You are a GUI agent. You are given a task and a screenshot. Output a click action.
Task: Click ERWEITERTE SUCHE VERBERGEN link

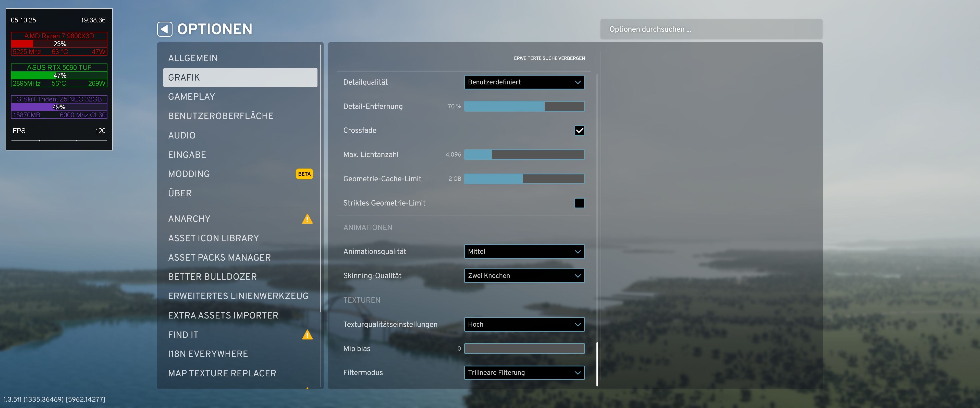pos(549,58)
